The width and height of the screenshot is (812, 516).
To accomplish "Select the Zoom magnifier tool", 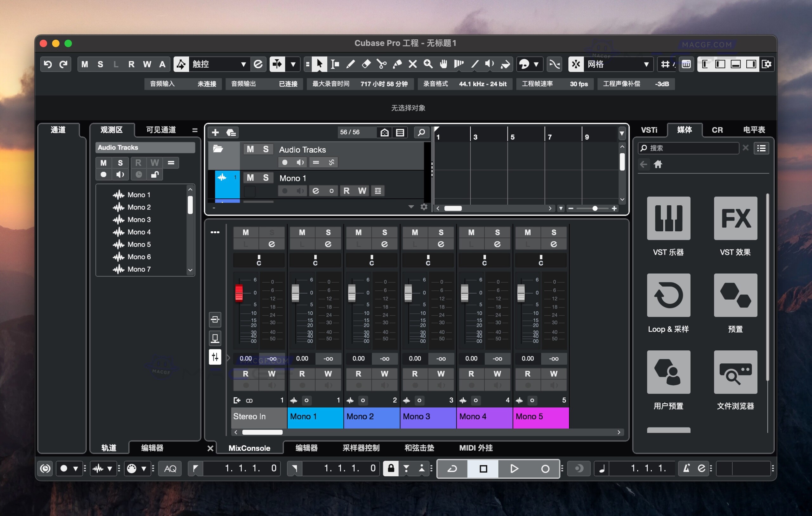I will pyautogui.click(x=428, y=64).
